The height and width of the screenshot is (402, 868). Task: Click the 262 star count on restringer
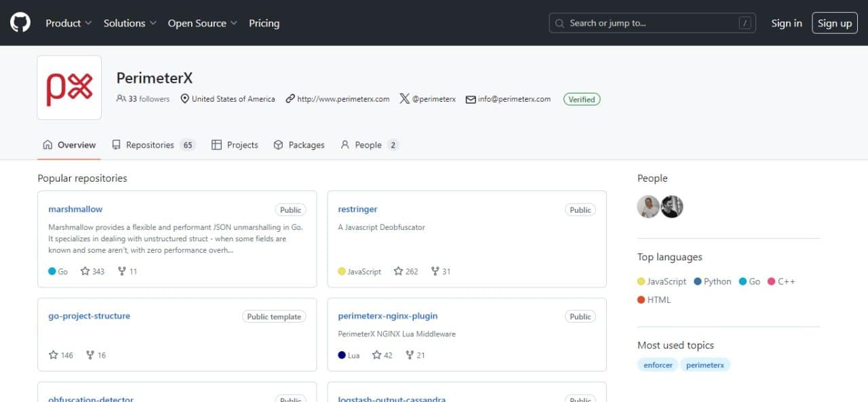412,271
